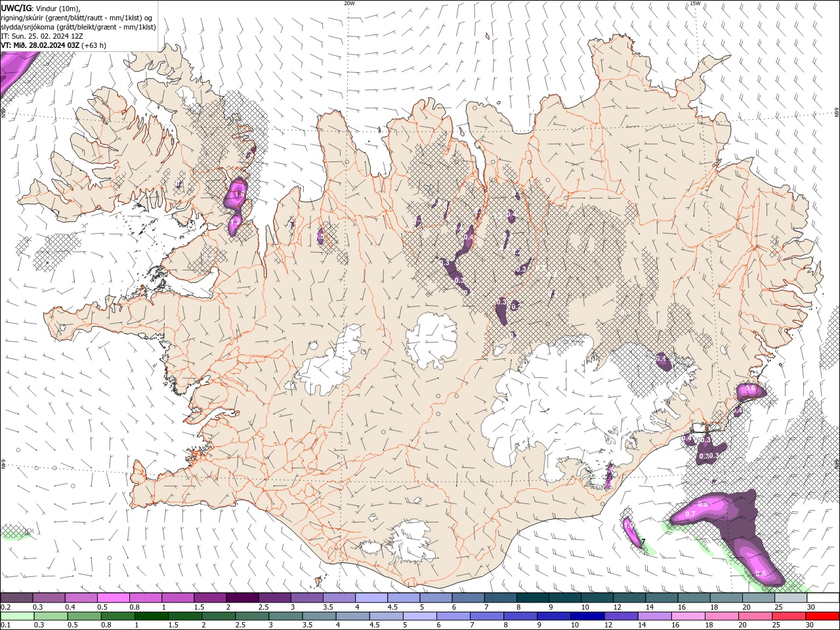Click the pinkish-red 20 mm rain swatch
The width and height of the screenshot is (840, 630).
tap(756, 616)
